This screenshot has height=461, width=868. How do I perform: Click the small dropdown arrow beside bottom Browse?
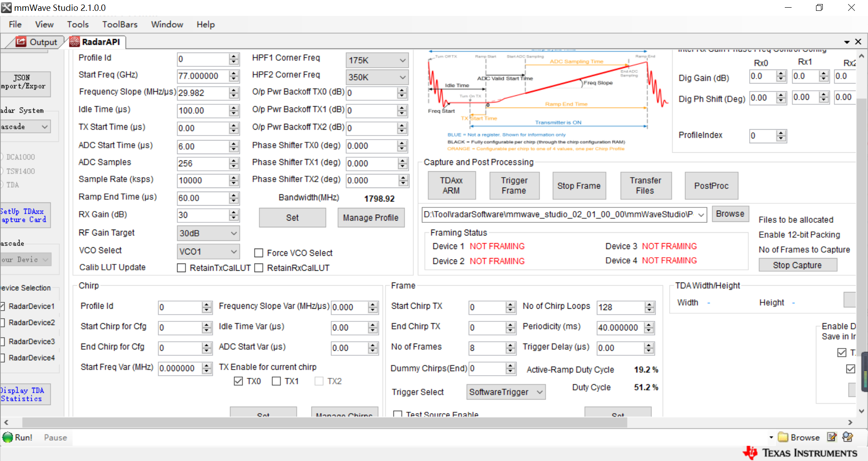point(771,437)
